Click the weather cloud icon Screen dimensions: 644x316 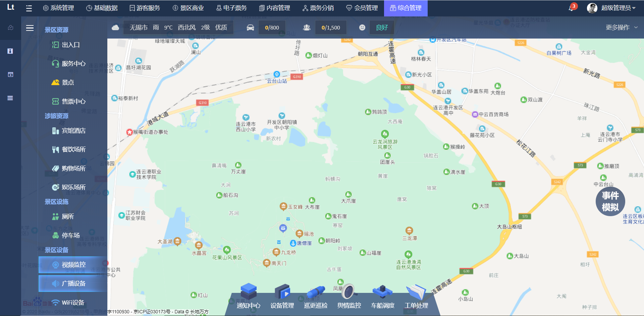tap(115, 27)
